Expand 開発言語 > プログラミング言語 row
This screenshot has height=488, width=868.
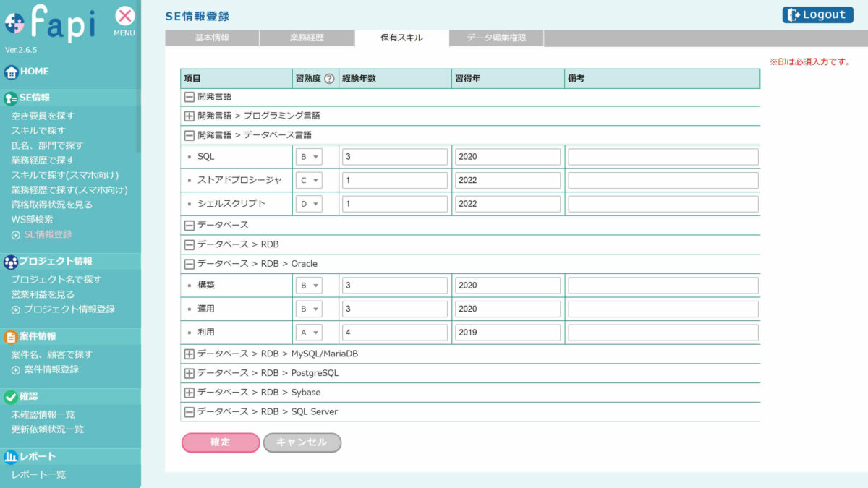(x=190, y=116)
